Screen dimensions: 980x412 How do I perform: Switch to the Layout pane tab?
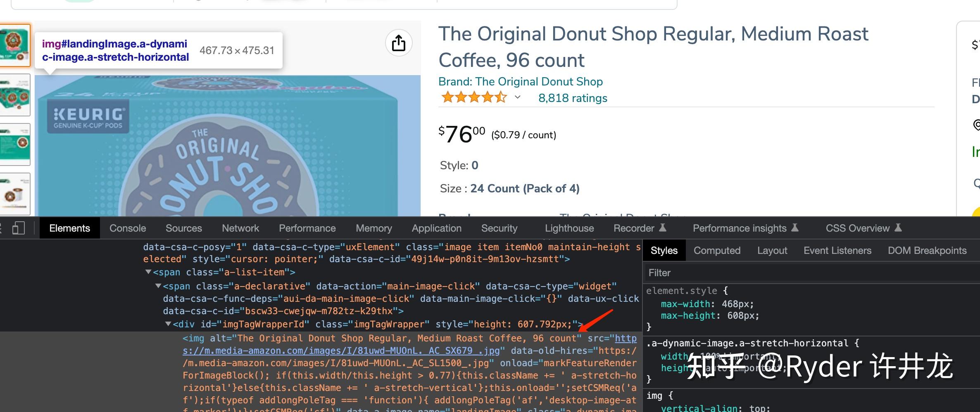pyautogui.click(x=772, y=251)
